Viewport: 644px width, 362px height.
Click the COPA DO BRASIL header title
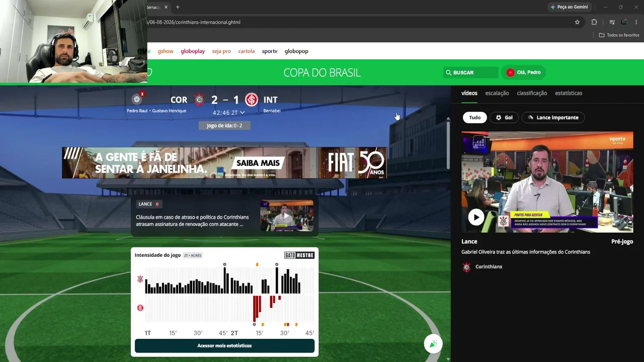pyautogui.click(x=322, y=72)
